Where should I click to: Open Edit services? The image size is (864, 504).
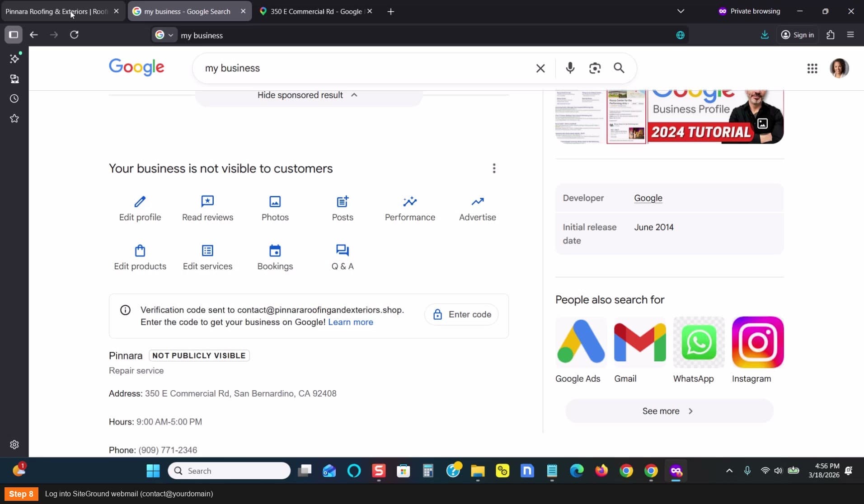pyautogui.click(x=207, y=258)
